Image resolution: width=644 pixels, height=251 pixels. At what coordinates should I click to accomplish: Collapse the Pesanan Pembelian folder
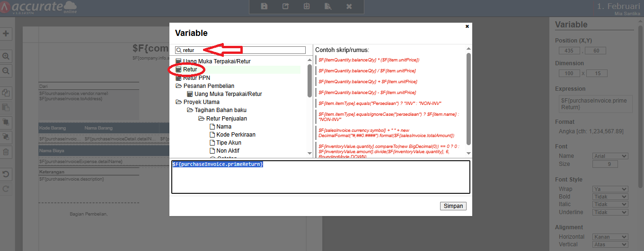(x=179, y=86)
